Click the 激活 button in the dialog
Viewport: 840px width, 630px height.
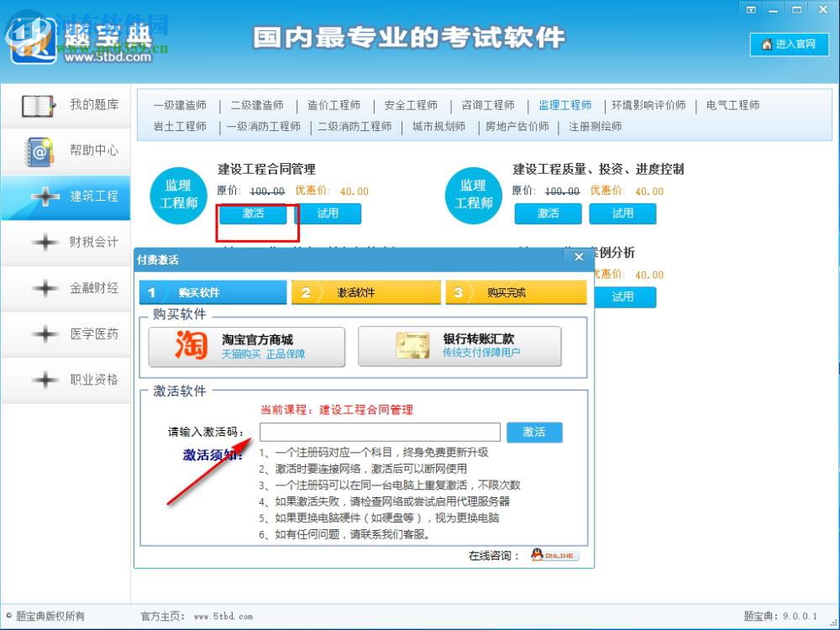coord(535,432)
